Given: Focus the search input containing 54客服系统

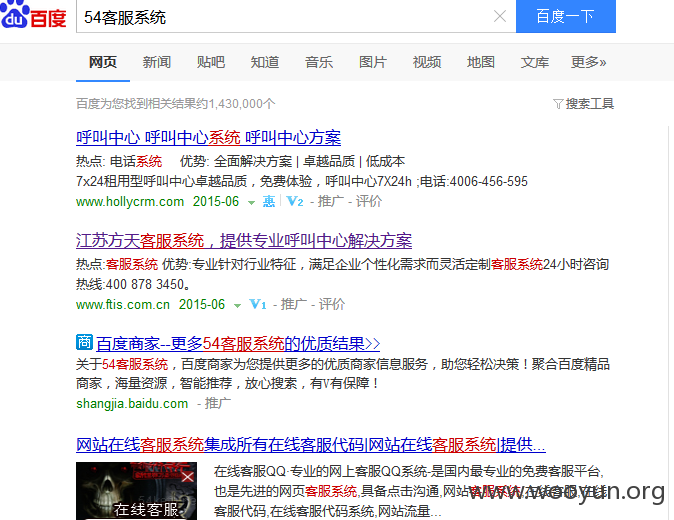Looking at the screenshot, I should click(284, 17).
